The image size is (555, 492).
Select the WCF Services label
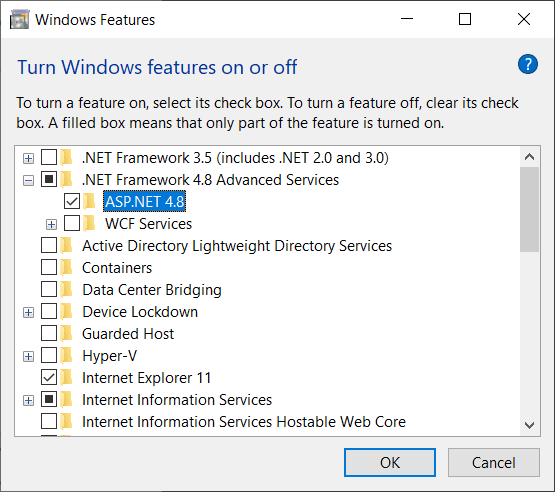coord(148,224)
